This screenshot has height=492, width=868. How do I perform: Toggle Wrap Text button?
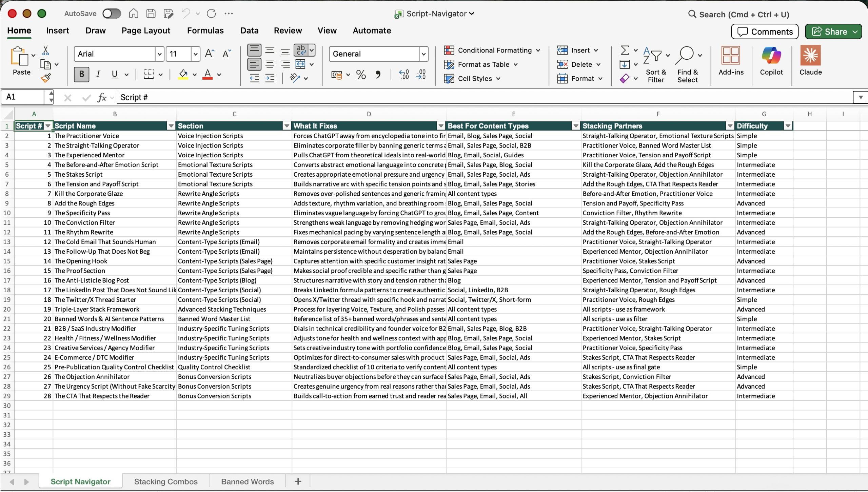click(x=301, y=50)
